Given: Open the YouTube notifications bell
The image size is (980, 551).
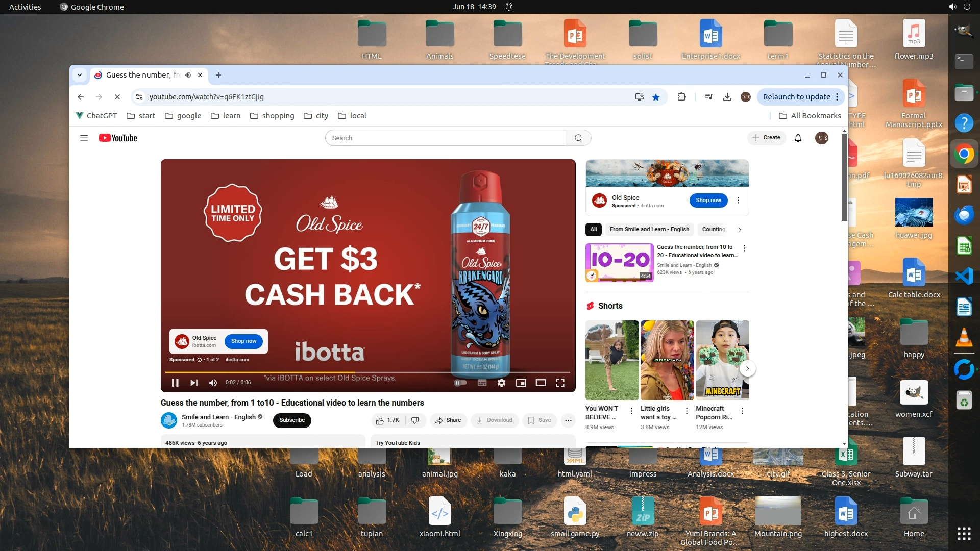Looking at the screenshot, I should pyautogui.click(x=798, y=138).
